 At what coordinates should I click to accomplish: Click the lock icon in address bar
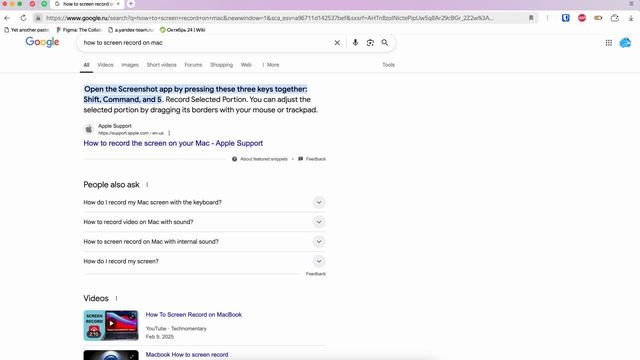(x=38, y=18)
